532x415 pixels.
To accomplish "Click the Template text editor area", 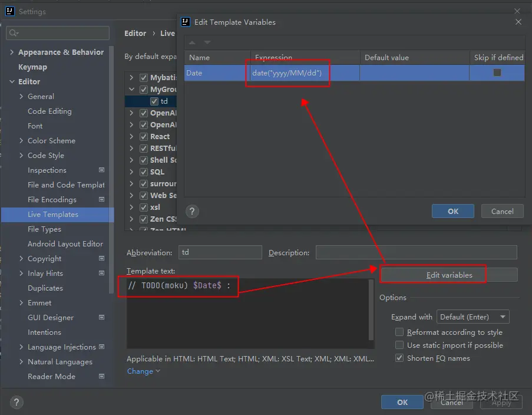I will click(x=247, y=314).
